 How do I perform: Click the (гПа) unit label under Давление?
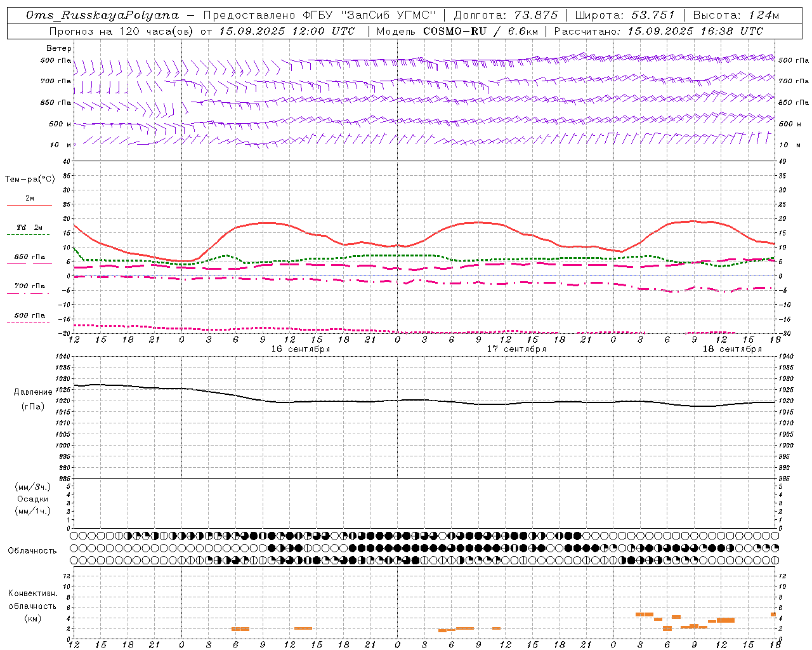click(33, 406)
